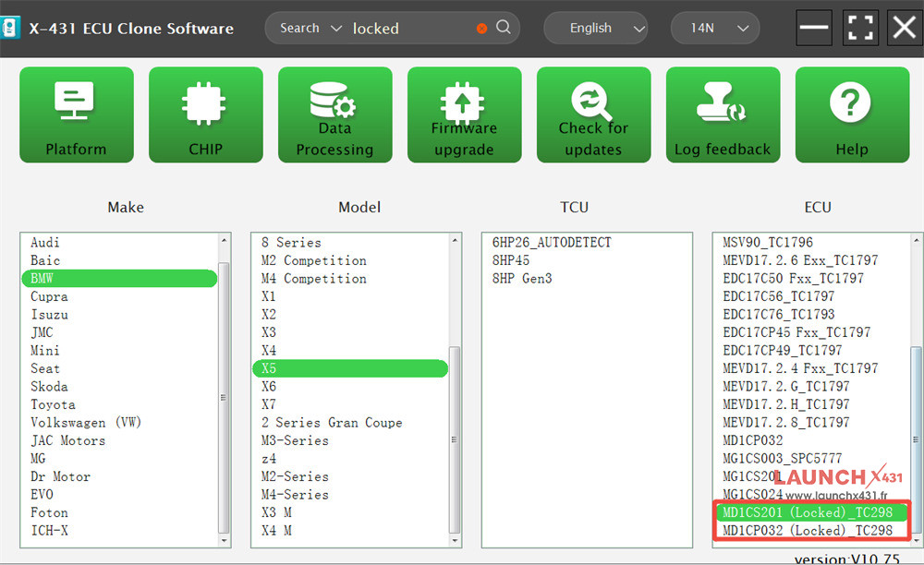
Task: Open the English language dropdown
Action: coord(595,28)
